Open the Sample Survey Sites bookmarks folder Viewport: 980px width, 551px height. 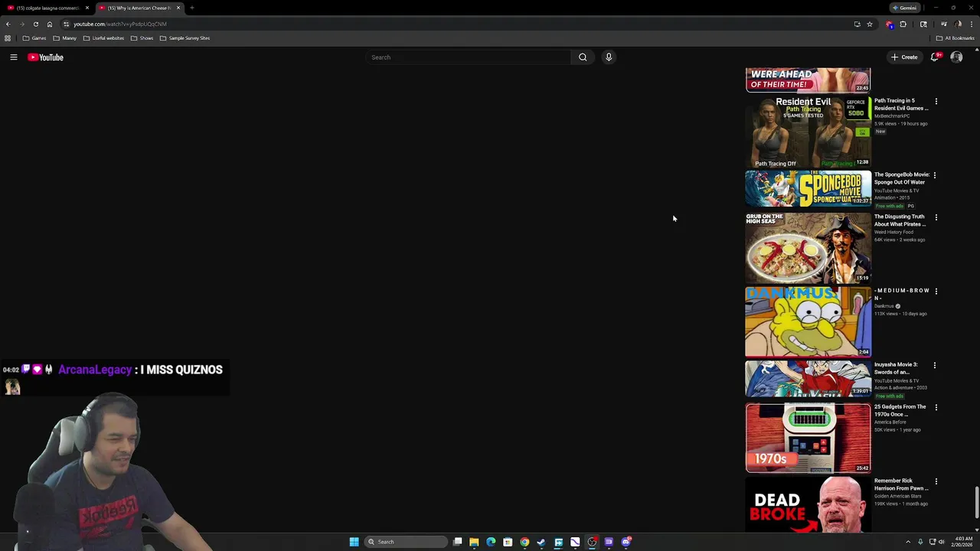click(185, 38)
